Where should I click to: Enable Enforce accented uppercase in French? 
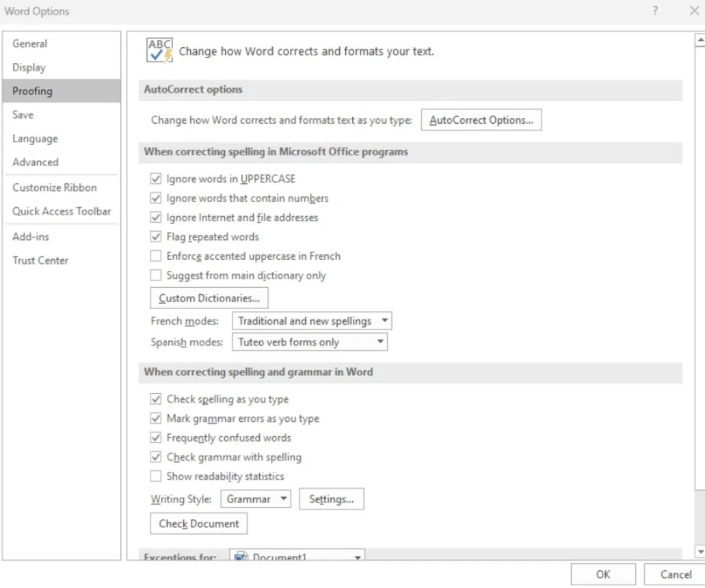[x=156, y=256]
